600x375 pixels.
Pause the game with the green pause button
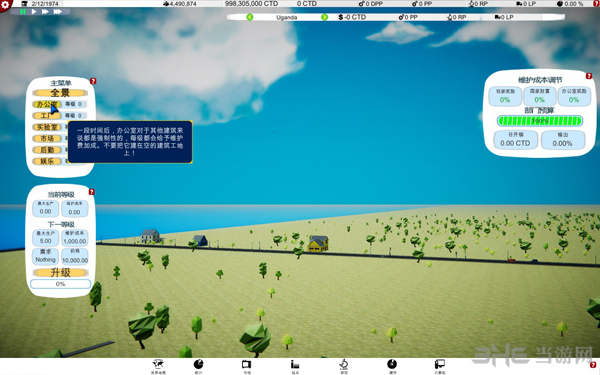click(x=23, y=11)
